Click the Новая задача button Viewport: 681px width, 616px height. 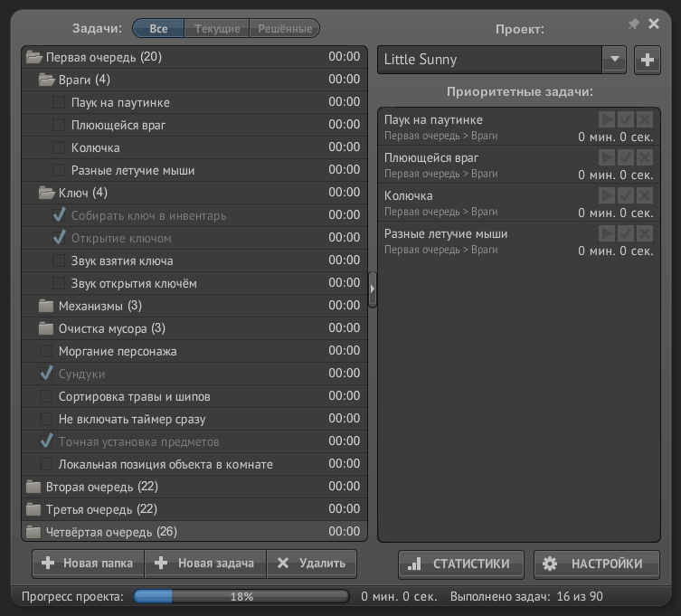tap(205, 563)
